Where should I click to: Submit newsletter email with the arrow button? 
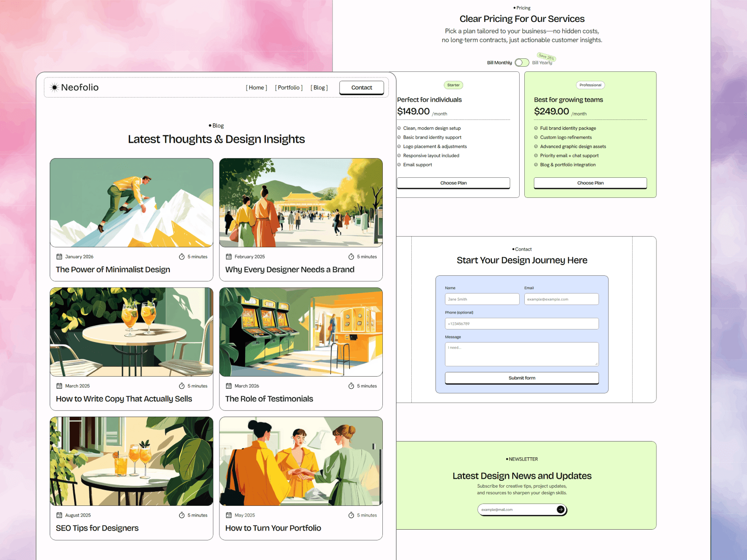click(x=561, y=510)
